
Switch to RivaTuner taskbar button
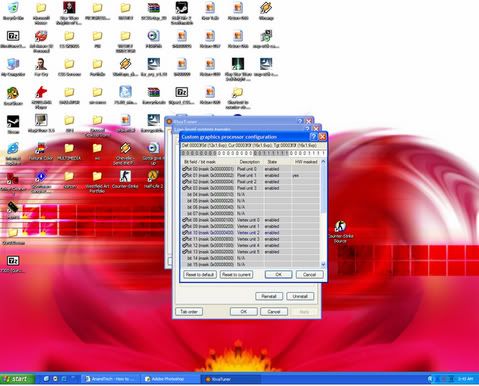(x=230, y=379)
